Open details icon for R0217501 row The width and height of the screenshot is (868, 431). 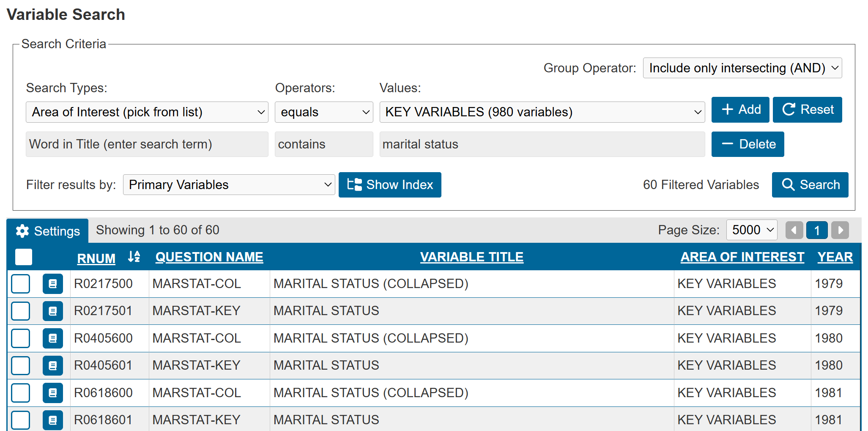53,311
